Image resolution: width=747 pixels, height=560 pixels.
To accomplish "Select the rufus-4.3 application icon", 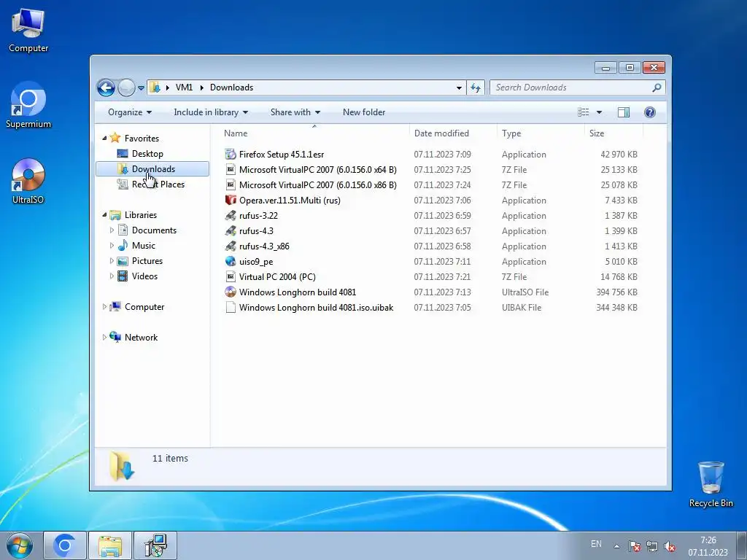I will (x=231, y=231).
